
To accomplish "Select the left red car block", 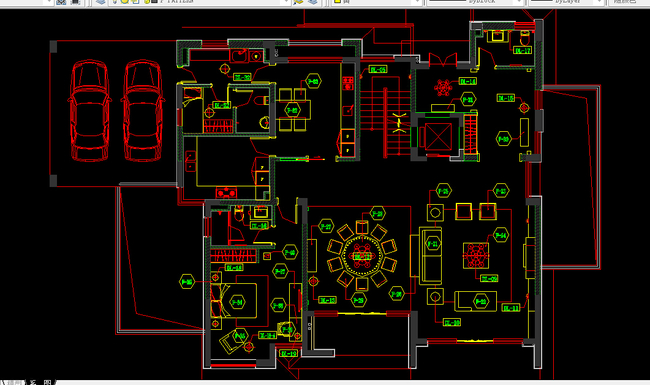I will 90,110.
